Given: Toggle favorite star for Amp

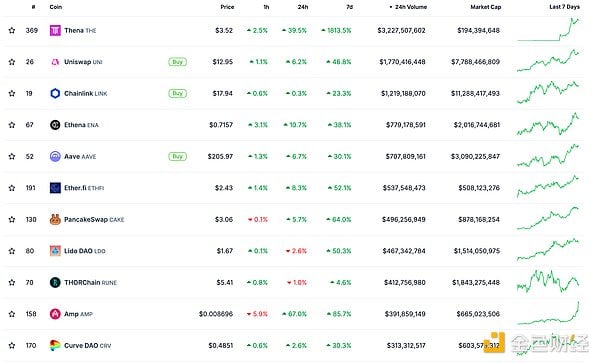Looking at the screenshot, I should (x=12, y=314).
